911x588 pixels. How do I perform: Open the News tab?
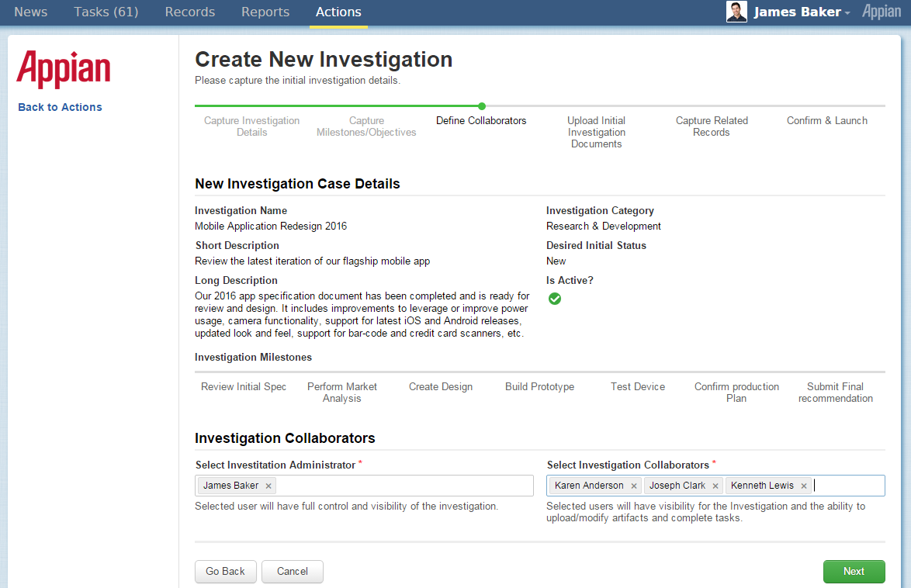(31, 12)
